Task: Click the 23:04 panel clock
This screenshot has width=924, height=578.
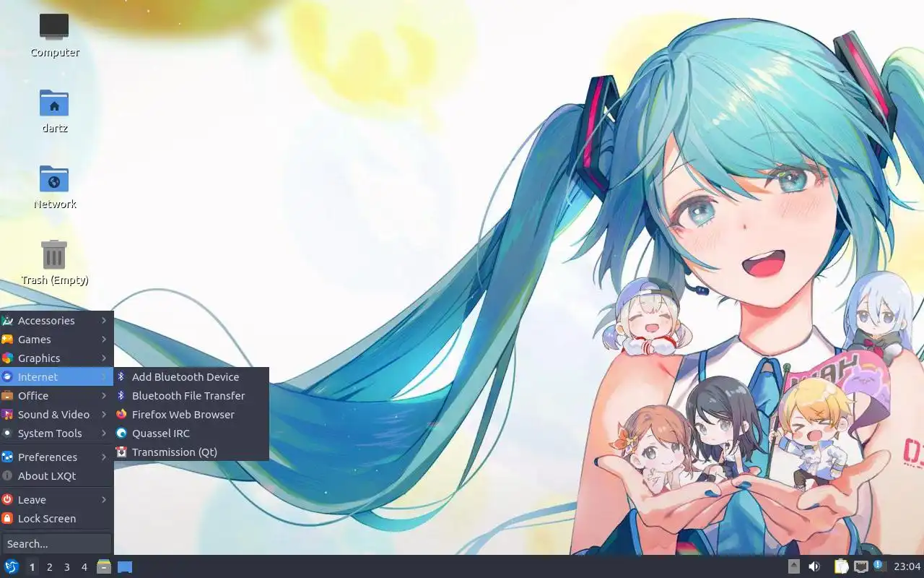Action: pos(907,567)
